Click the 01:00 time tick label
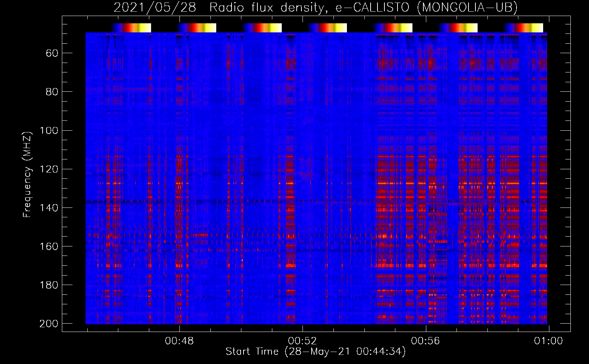This screenshot has height=364, width=589. pos(548,341)
